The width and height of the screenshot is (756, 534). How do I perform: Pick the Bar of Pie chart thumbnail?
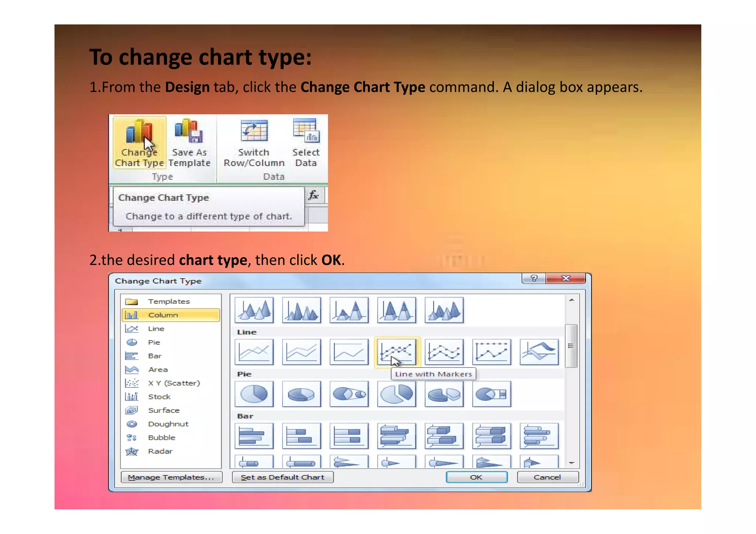click(492, 394)
